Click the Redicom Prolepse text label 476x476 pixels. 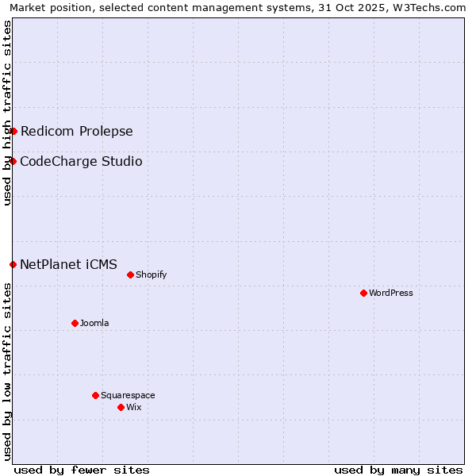(76, 132)
